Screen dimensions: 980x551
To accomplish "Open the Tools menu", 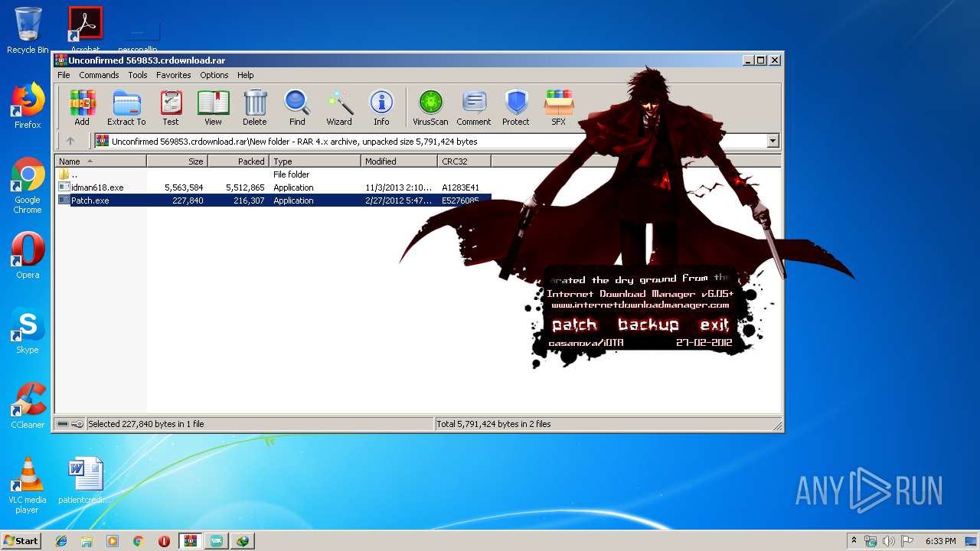I will point(138,75).
